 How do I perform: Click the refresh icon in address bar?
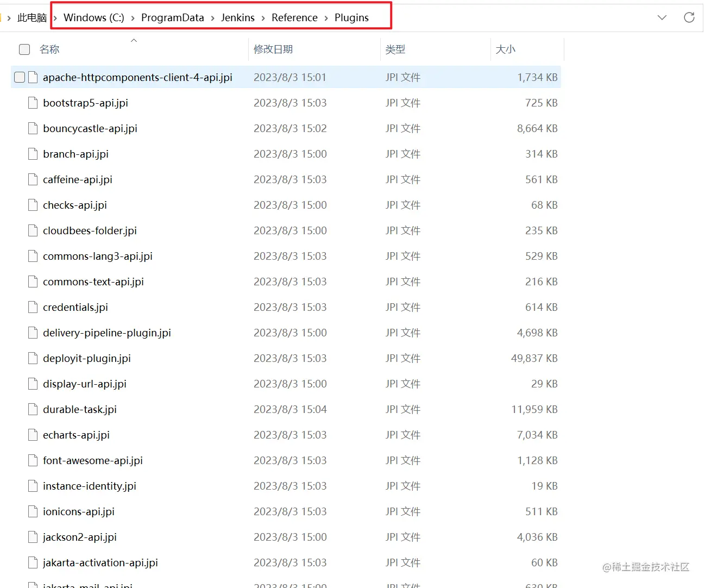click(689, 17)
